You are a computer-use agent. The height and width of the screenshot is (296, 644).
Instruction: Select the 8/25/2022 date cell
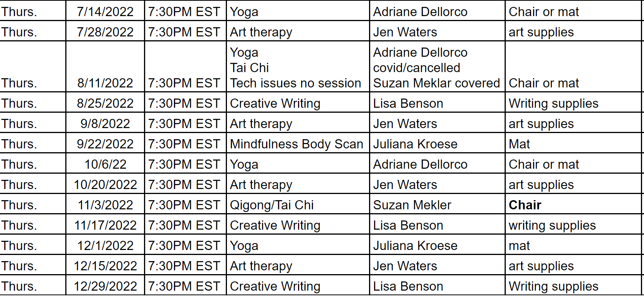click(105, 103)
